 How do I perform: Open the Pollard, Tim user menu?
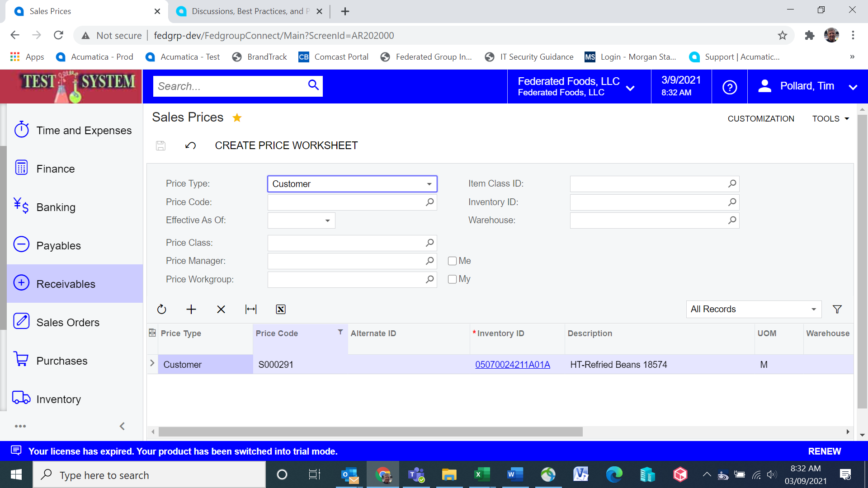[807, 86]
